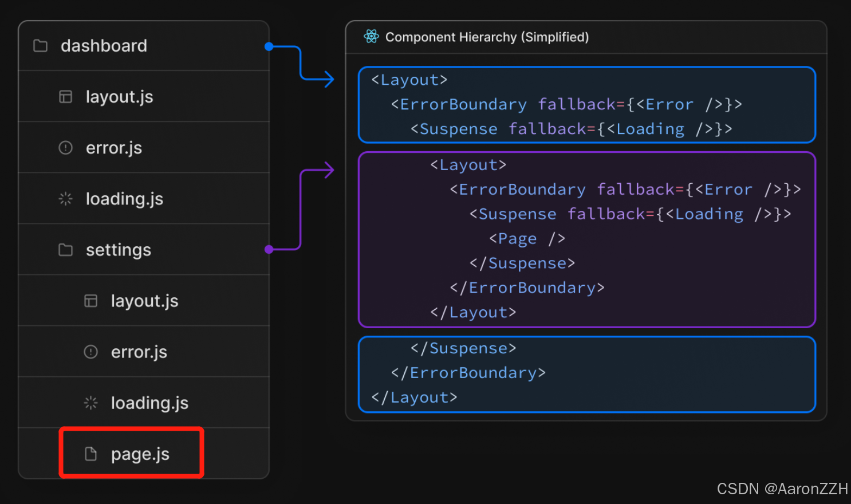The image size is (851, 504).
Task: Click the <Suspense fallback> line in purple box
Action: pyautogui.click(x=630, y=214)
